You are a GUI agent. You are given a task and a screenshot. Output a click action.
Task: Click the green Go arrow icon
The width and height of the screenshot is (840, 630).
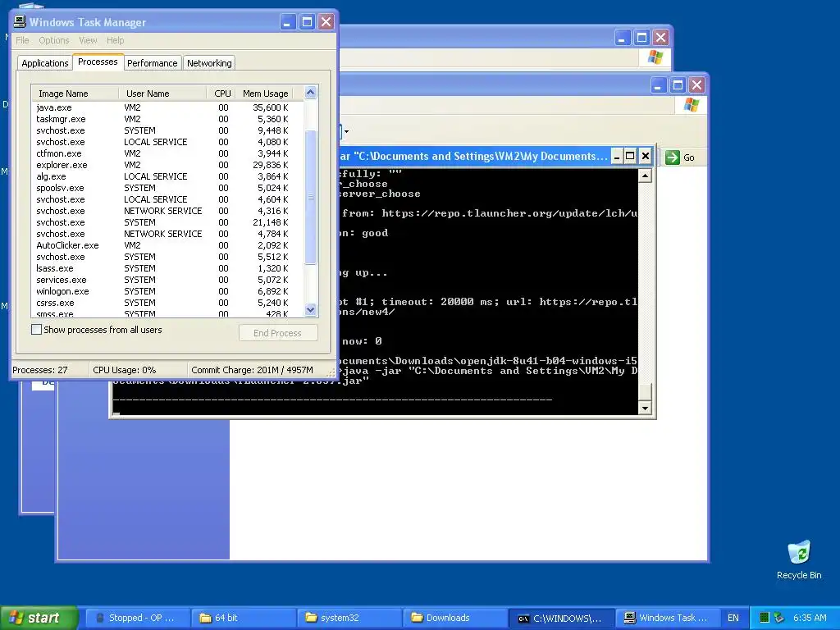[x=673, y=157]
